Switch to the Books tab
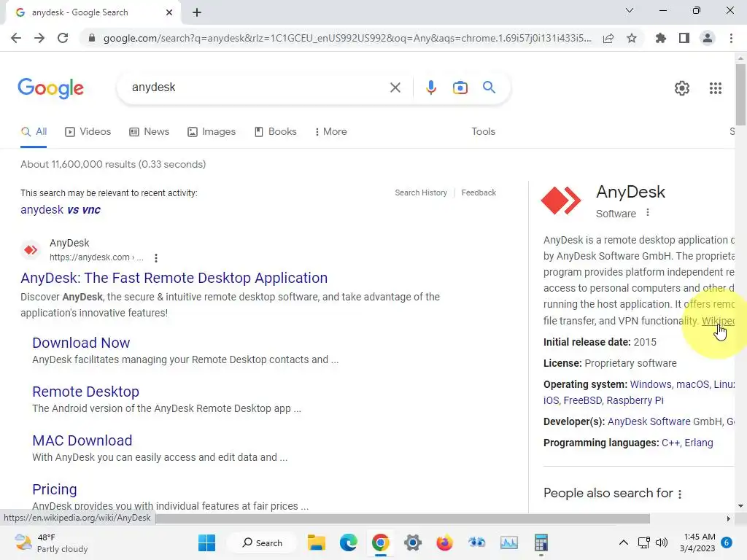Screen dimensions: 747x560 [275, 132]
